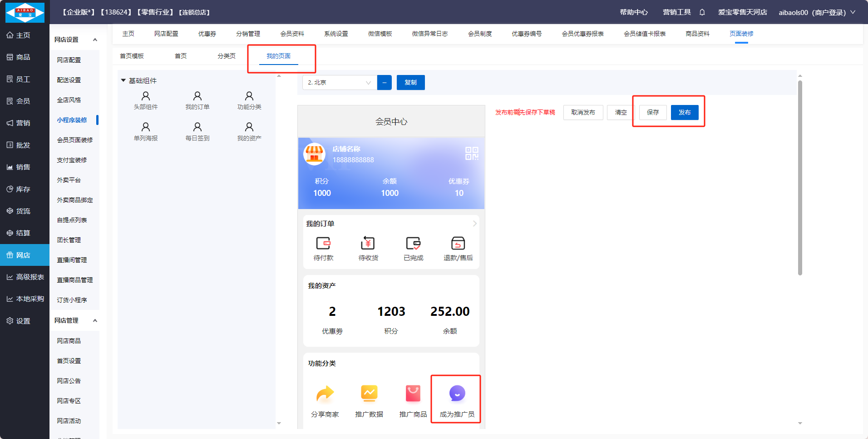Viewport: 868px width, 439px height.
Task: Switch to the 首页模板 tab
Action: coord(132,56)
